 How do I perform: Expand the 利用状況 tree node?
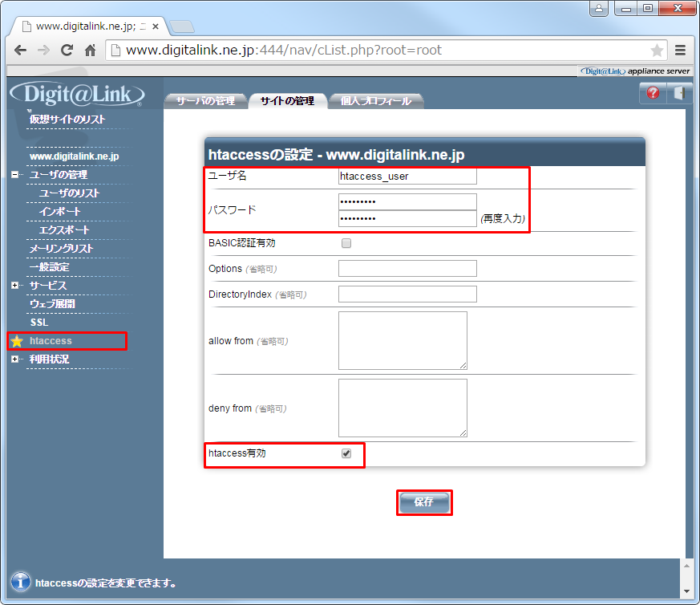[14, 359]
